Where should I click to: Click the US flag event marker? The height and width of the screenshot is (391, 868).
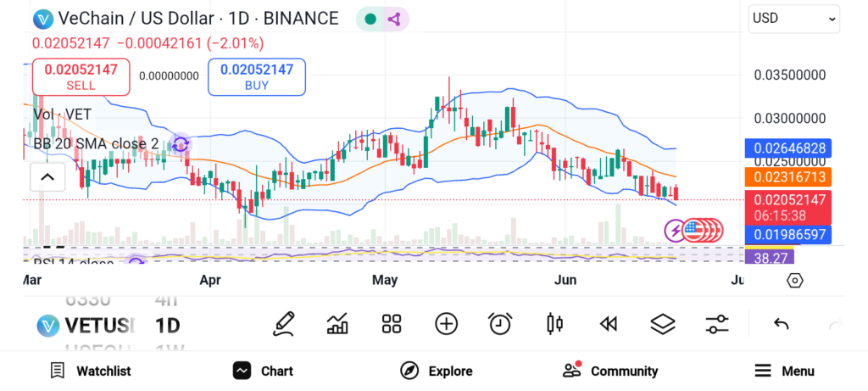click(x=693, y=231)
